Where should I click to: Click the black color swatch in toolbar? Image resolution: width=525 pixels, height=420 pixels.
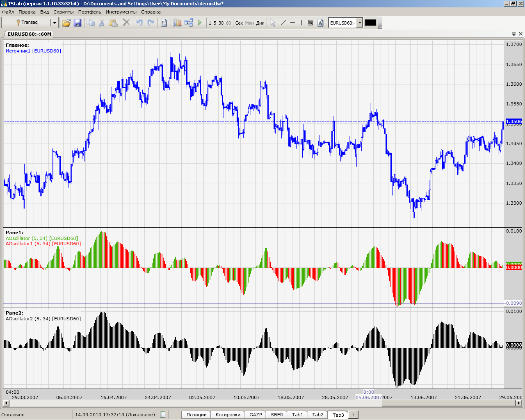(370, 23)
